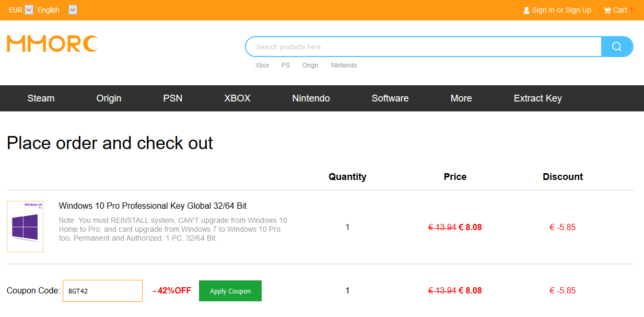Screen dimensions: 644x317
Task: Click the MMORC logo
Action: point(52,44)
